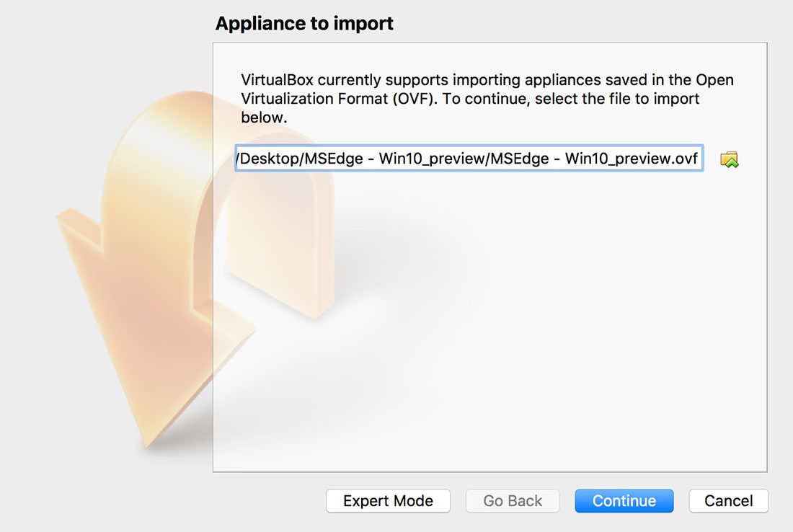Return to previous step with Go Back
793x532 pixels.
(513, 501)
